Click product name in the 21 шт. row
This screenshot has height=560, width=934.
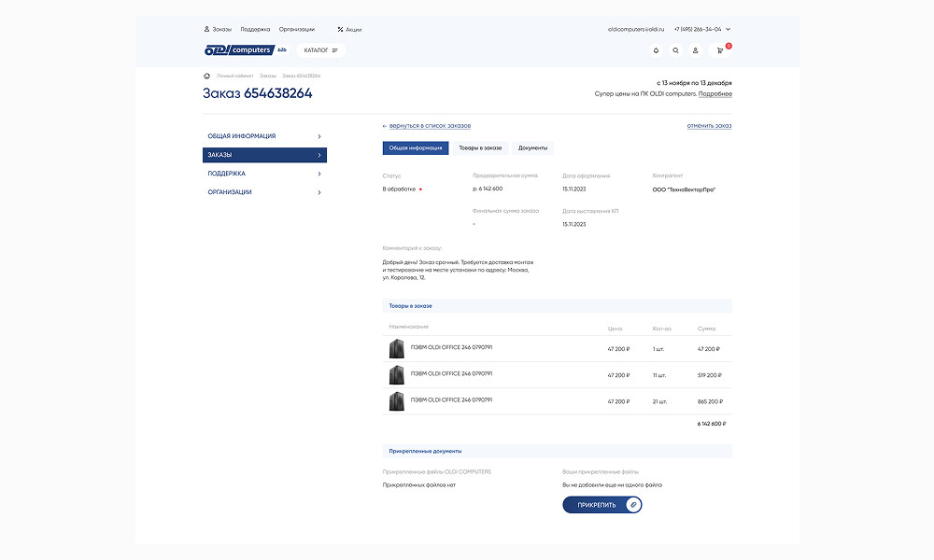coord(451,399)
